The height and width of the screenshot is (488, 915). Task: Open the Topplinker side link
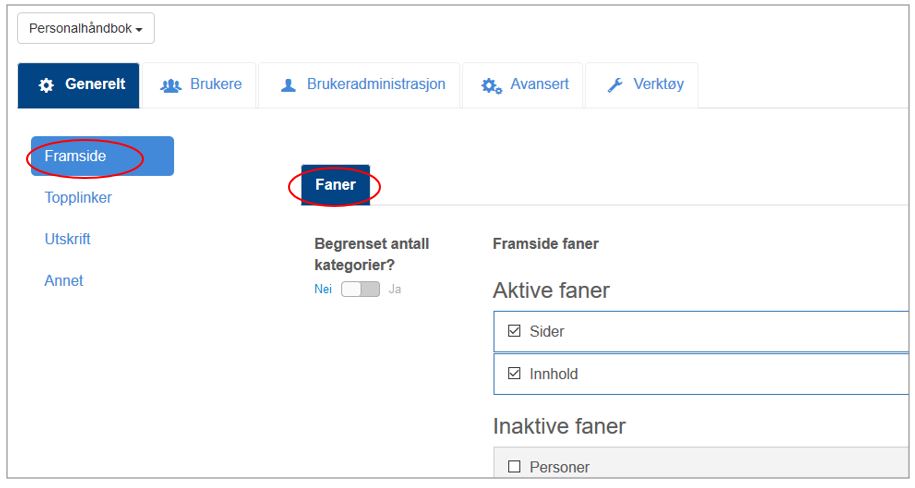tap(78, 197)
